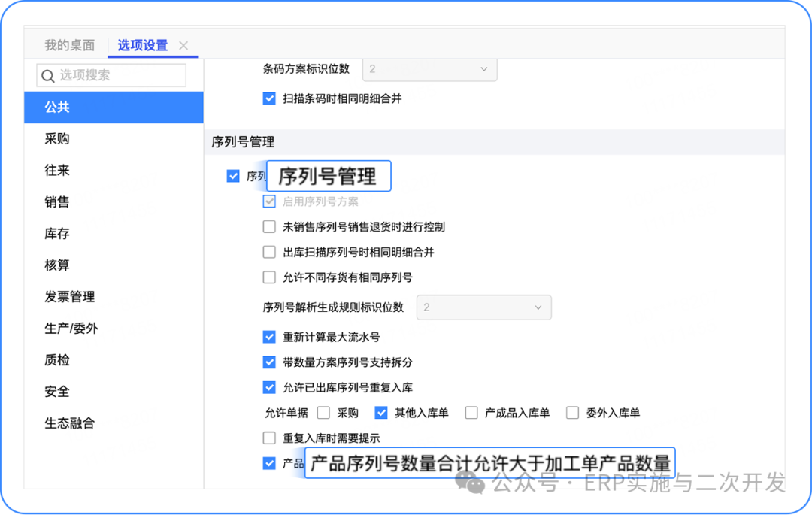Open the 销售 settings category
Image resolution: width=812 pixels, height=515 pixels.
(x=57, y=202)
